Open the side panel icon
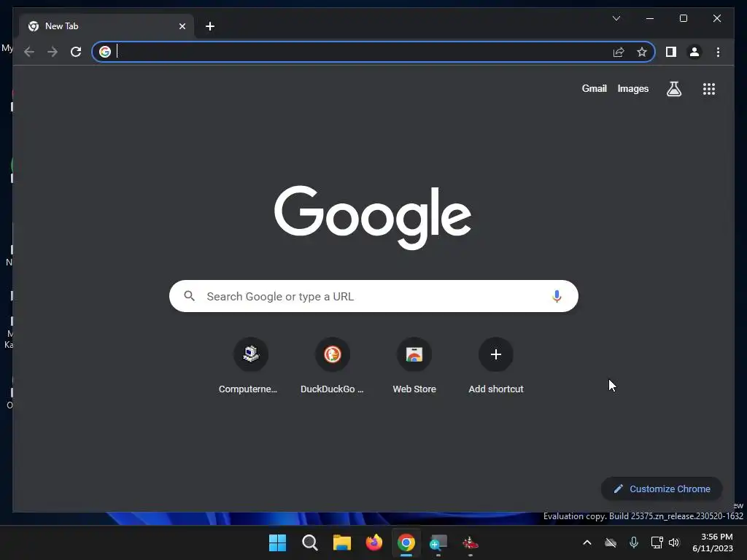The image size is (747, 560). [x=671, y=52]
